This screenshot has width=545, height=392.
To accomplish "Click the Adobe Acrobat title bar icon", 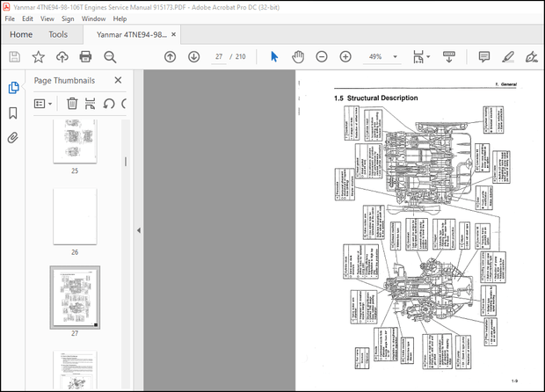I will coord(6,7).
